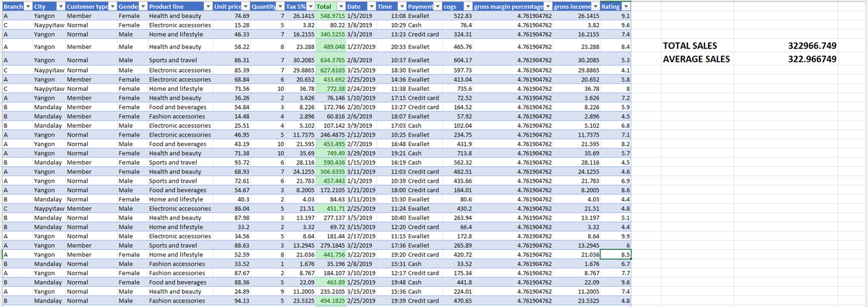Select the date cell 3/22/2019
868x307 pixels.
pyautogui.click(x=360, y=254)
